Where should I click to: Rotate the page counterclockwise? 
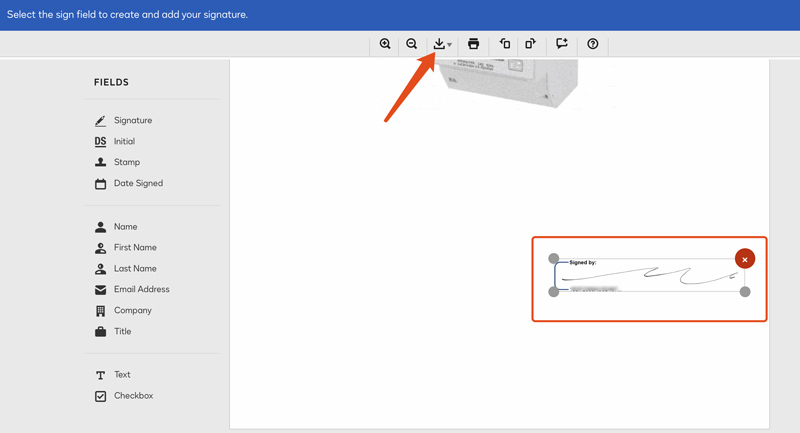click(x=505, y=44)
